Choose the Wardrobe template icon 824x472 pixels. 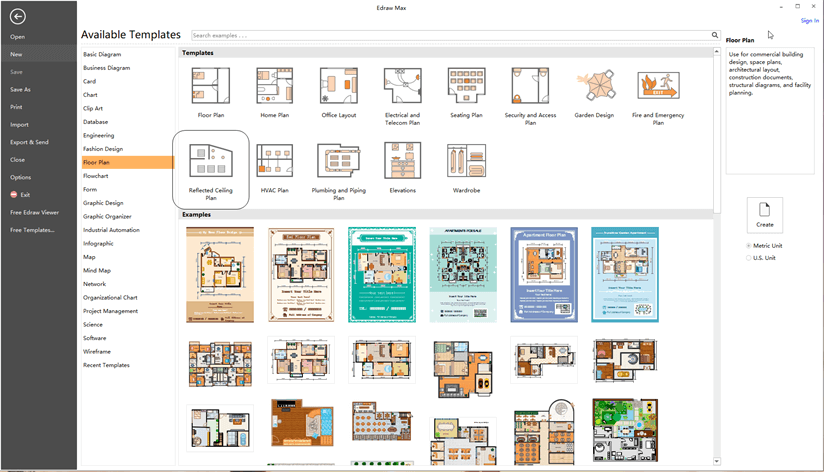point(466,160)
